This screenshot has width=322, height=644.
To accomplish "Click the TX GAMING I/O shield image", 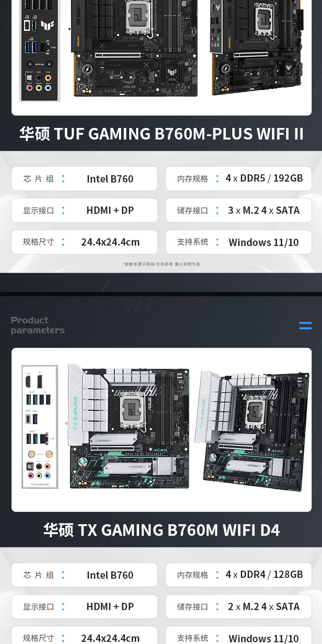I will 40,426.
